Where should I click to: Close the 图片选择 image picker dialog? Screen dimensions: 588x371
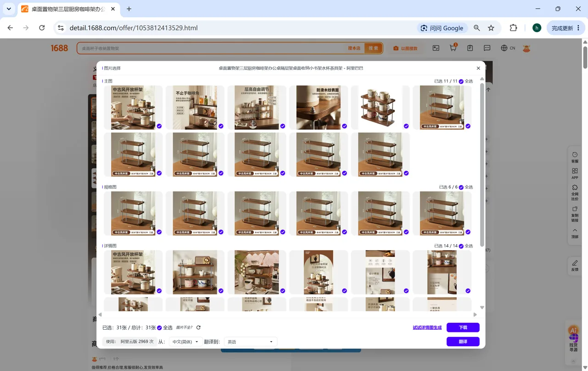click(478, 68)
